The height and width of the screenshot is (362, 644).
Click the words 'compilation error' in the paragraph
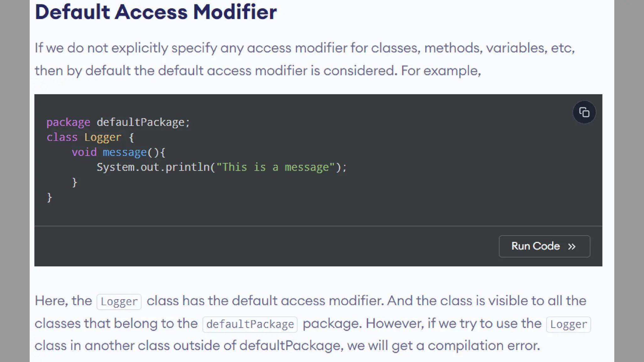click(x=484, y=346)
